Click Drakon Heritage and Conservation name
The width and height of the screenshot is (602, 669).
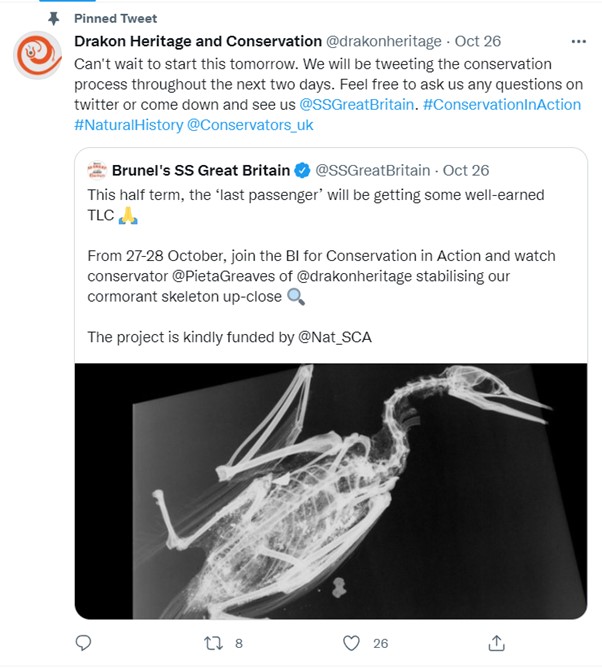(198, 42)
